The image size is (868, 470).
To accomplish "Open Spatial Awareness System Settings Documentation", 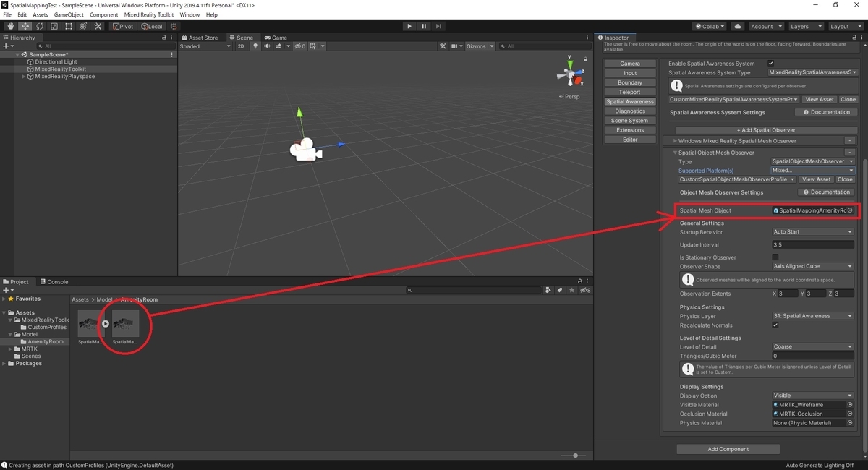I will pyautogui.click(x=826, y=112).
